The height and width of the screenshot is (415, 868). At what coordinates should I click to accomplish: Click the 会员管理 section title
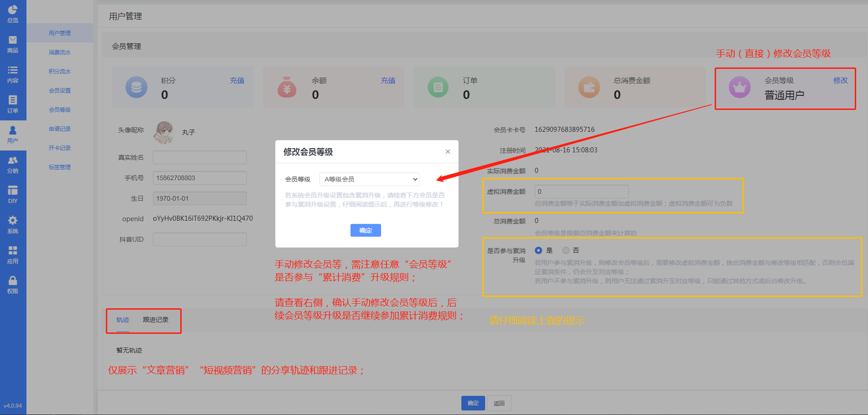coord(126,47)
